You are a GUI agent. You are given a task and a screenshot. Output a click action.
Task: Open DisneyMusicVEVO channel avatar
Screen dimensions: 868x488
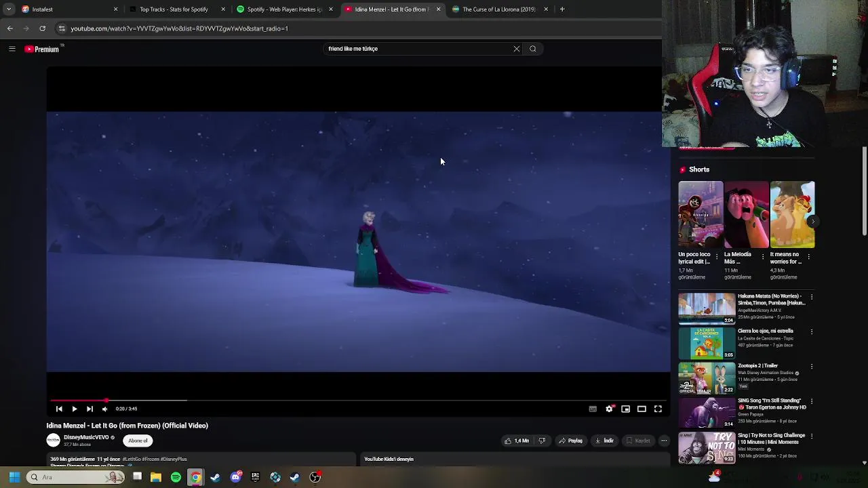point(53,441)
